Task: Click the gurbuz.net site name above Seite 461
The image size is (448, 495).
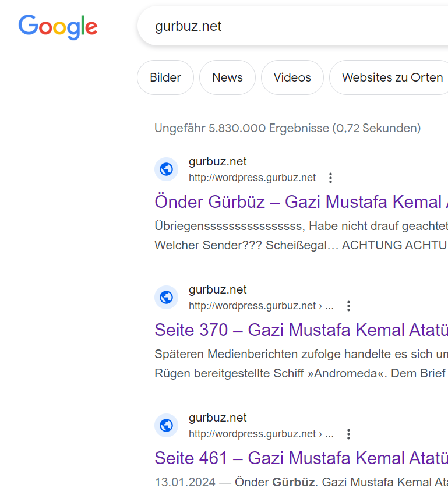Action: 217,418
